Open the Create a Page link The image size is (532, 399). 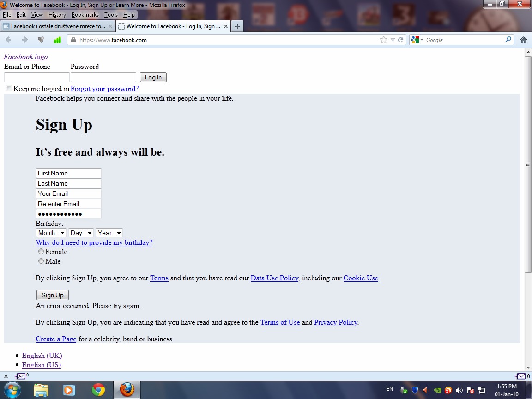tap(56, 339)
